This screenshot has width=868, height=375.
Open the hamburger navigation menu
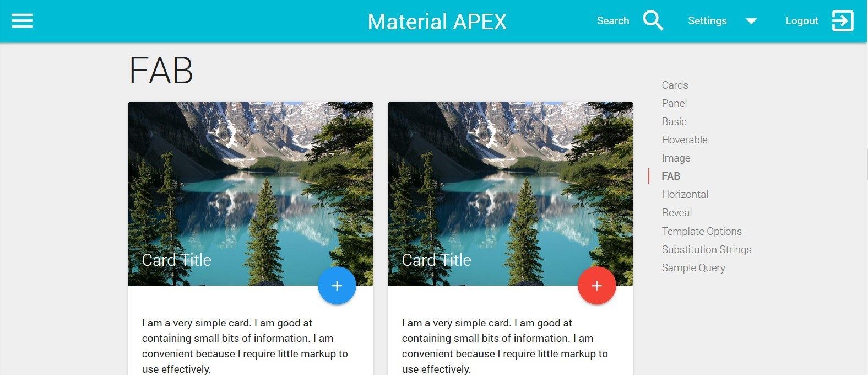[x=22, y=21]
